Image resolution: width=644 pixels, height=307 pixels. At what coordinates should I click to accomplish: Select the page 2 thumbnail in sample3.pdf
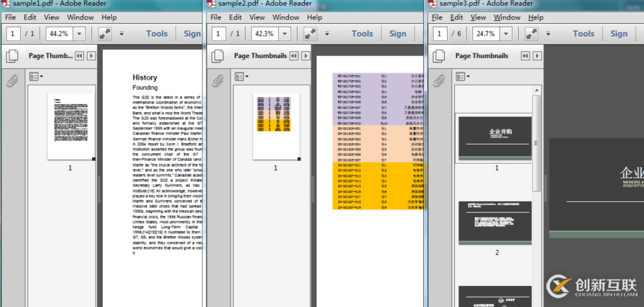tap(496, 223)
